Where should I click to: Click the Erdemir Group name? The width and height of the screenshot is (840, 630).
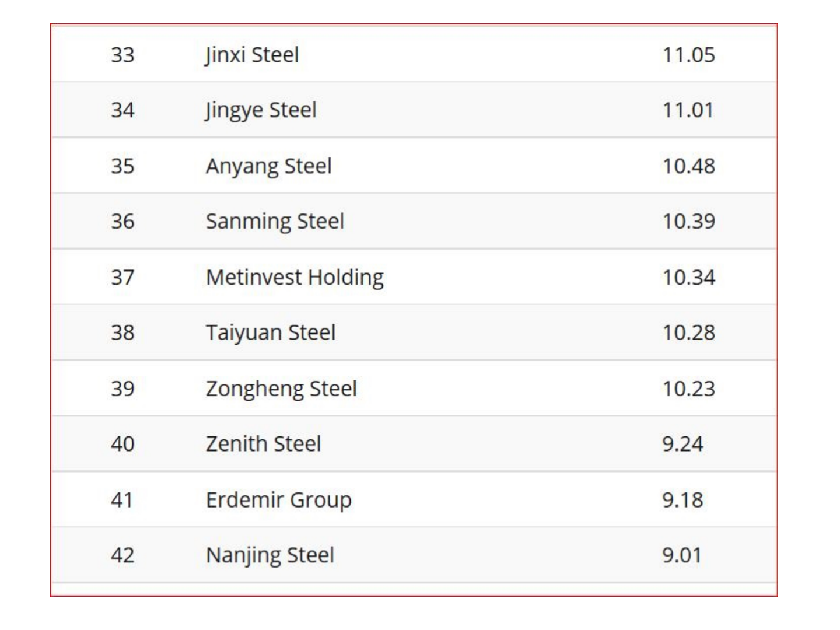coord(278,500)
